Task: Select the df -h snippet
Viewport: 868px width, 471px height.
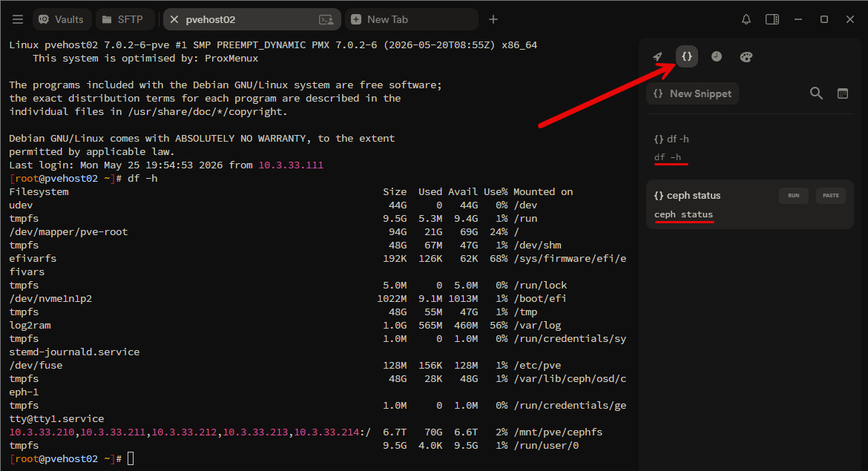Action: click(749, 148)
